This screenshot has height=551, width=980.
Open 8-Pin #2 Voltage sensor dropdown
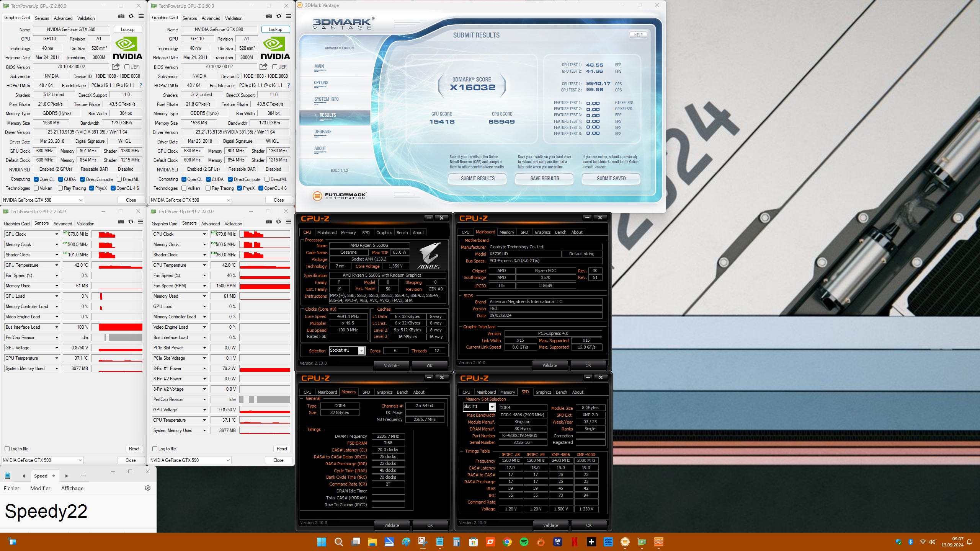[204, 389]
